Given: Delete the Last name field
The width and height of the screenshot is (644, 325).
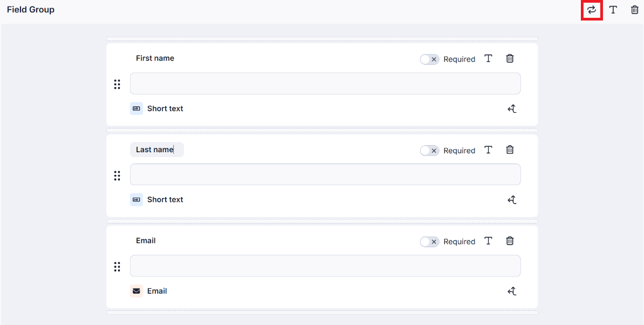Looking at the screenshot, I should tap(510, 150).
